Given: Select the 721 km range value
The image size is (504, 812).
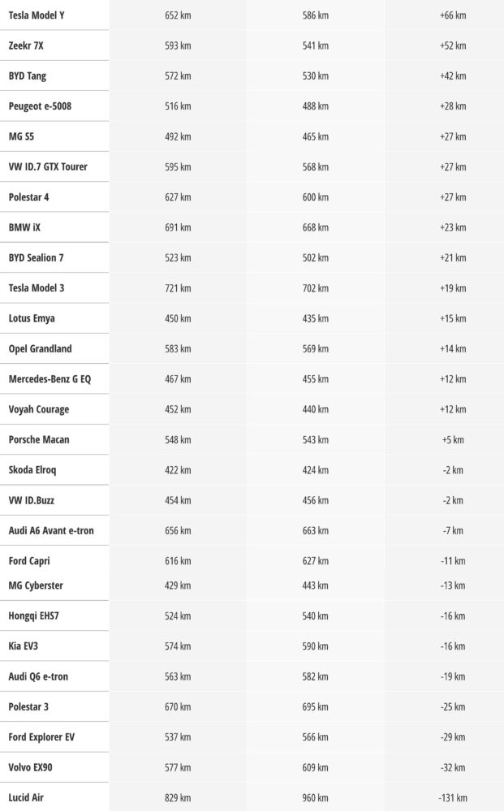Looking at the screenshot, I should pos(178,288).
